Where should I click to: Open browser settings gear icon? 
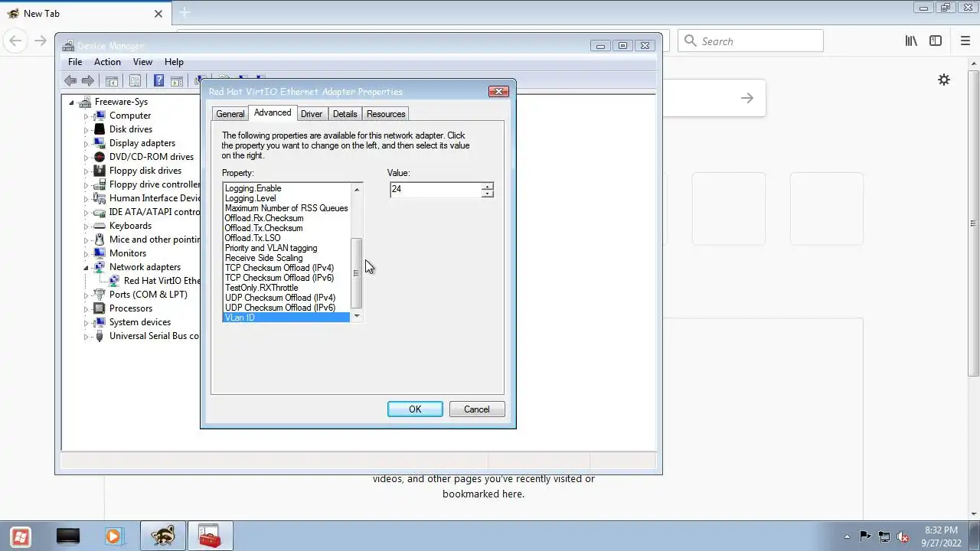coord(944,80)
